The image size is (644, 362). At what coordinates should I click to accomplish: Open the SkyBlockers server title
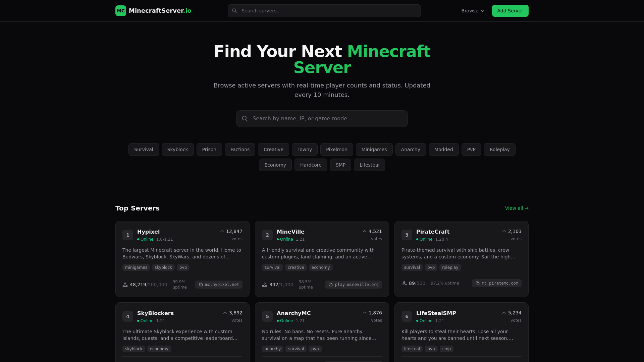pyautogui.click(x=155, y=313)
